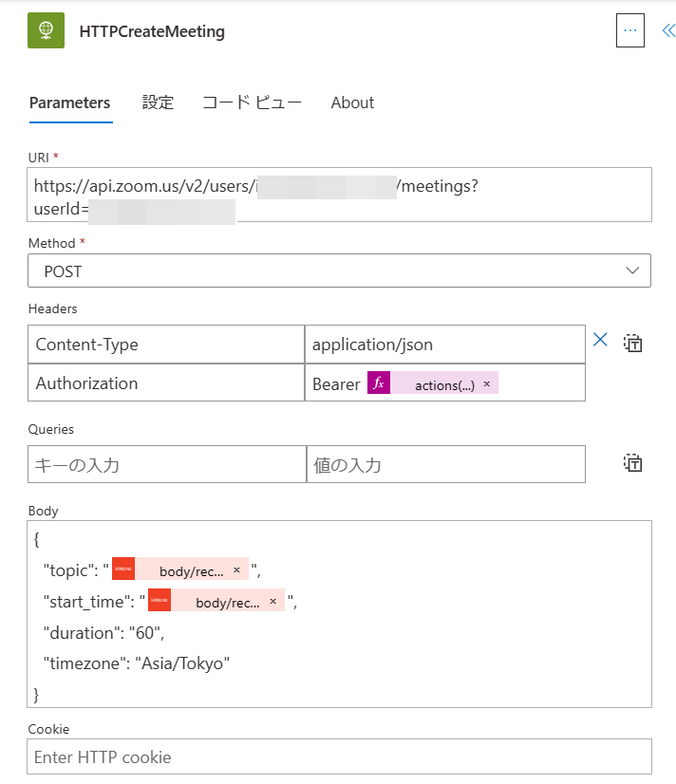Viewport: 676px width, 784px height.
Task: Click the Bearer header value field
Action: point(444,383)
